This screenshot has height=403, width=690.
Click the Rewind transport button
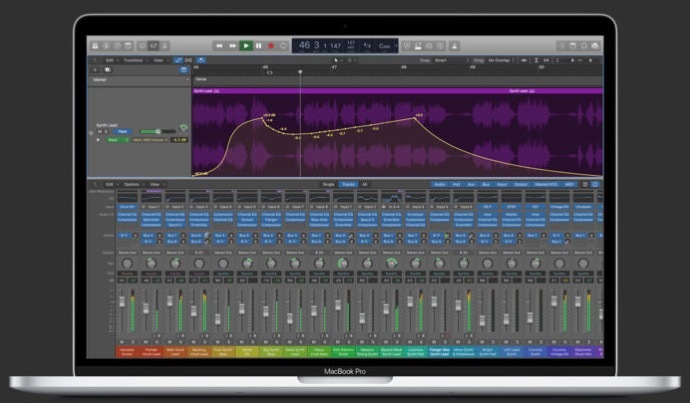[x=219, y=46]
